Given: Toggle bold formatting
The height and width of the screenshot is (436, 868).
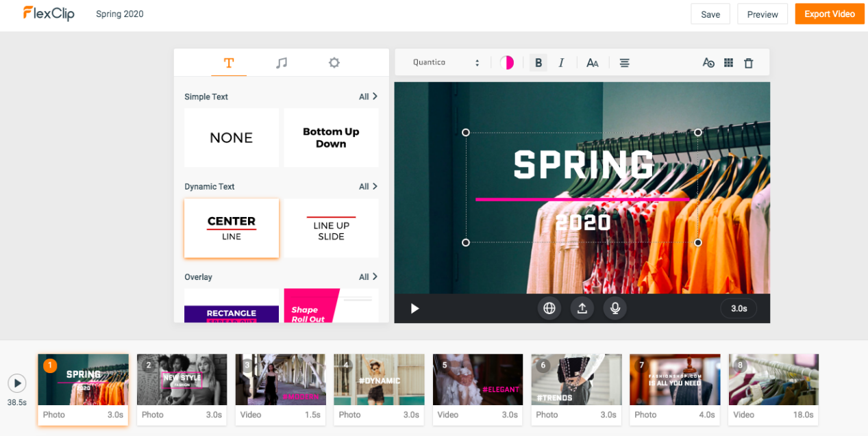Looking at the screenshot, I should 538,63.
